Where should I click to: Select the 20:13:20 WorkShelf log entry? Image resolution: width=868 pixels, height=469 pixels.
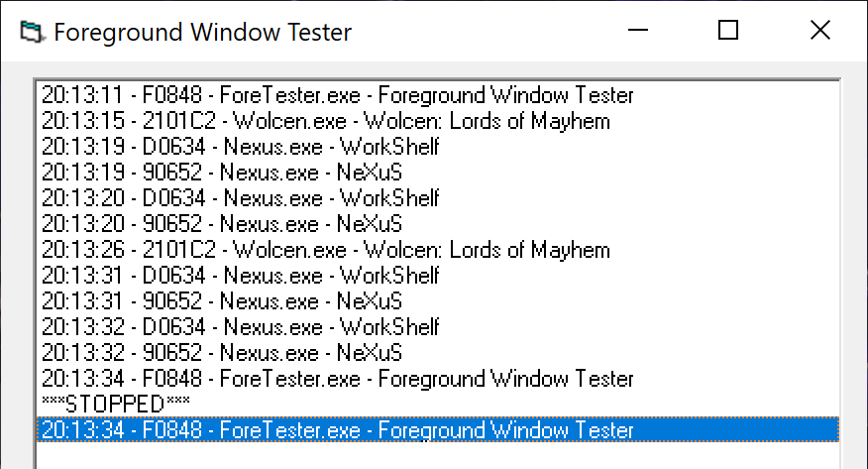point(240,199)
